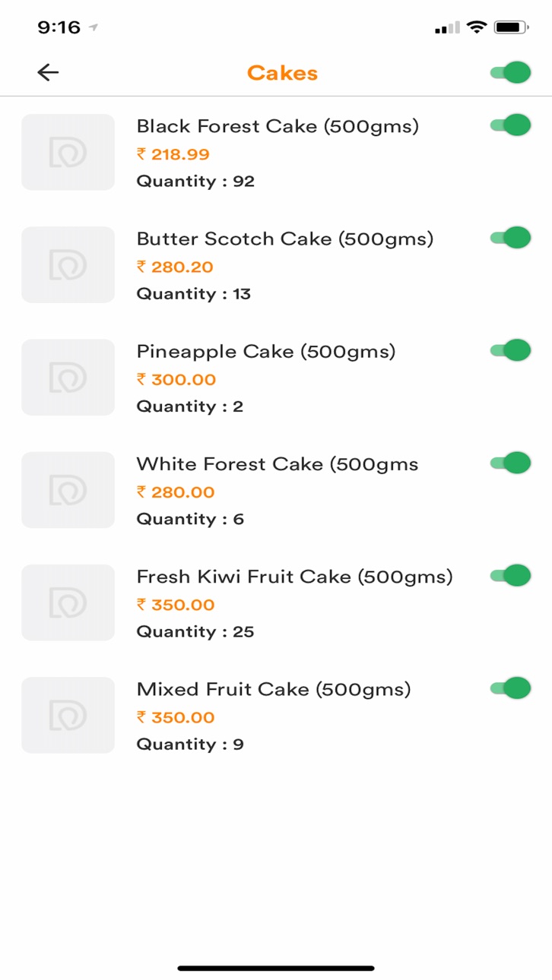Image resolution: width=552 pixels, height=980 pixels.
Task: Select the Pineapple Cake (500gms) title
Action: pyautogui.click(x=266, y=352)
